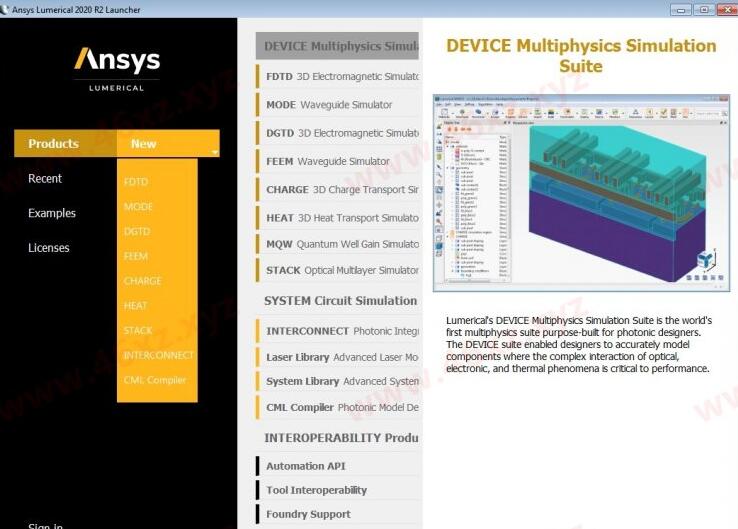Image resolution: width=738 pixels, height=529 pixels.
Task: Select INTERCONNECT Photonic Integrated product
Action: [337, 331]
